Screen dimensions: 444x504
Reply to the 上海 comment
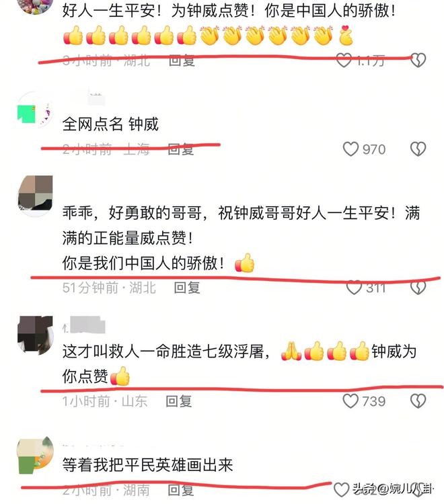click(x=181, y=149)
